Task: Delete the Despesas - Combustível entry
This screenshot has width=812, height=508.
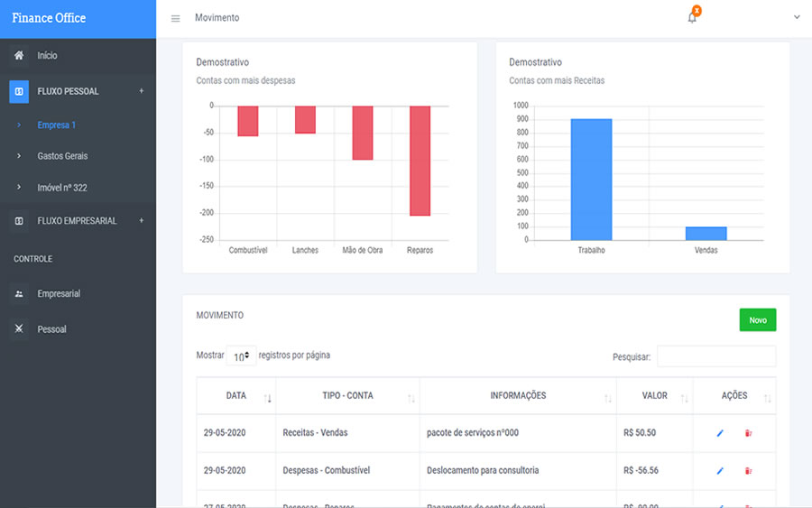Action: coord(748,471)
